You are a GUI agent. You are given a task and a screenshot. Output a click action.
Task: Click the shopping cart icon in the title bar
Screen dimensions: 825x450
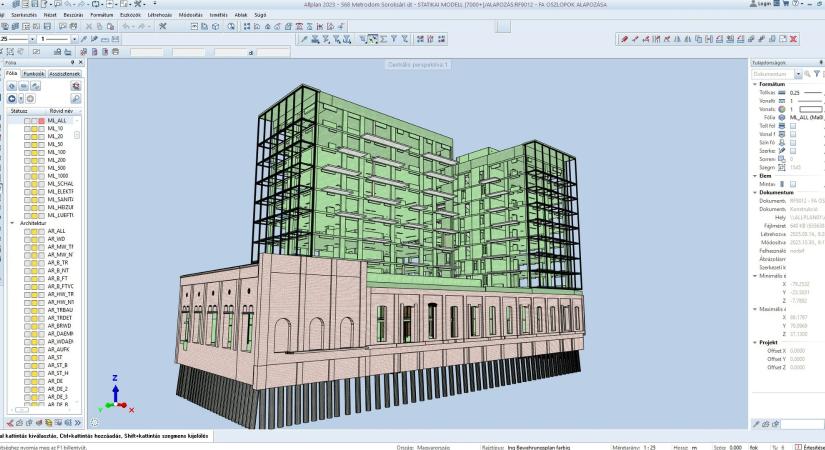coord(786,4)
